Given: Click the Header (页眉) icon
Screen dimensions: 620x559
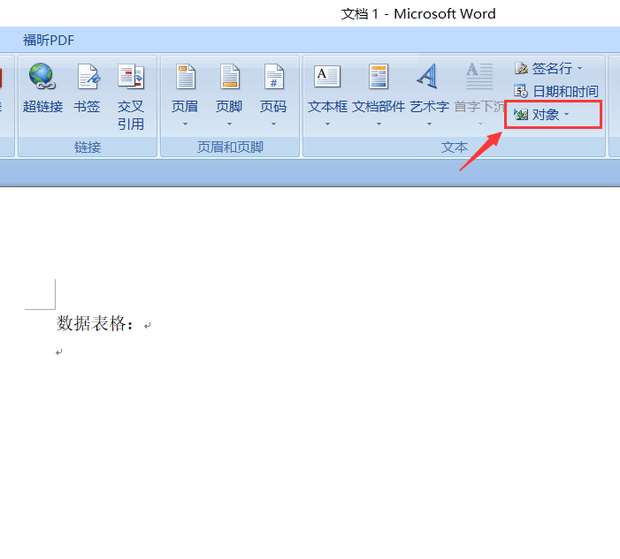Looking at the screenshot, I should [185, 76].
